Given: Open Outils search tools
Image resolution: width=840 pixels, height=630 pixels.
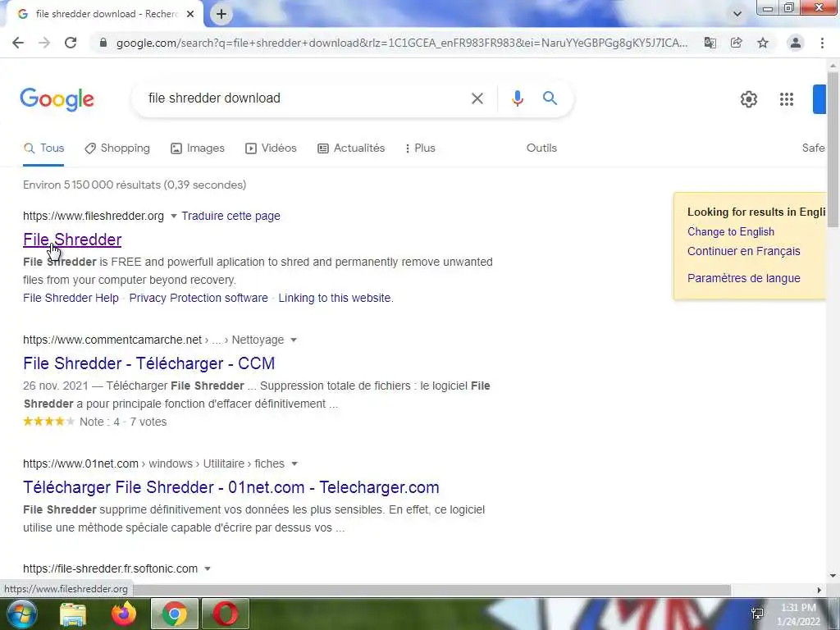Looking at the screenshot, I should tap(541, 148).
